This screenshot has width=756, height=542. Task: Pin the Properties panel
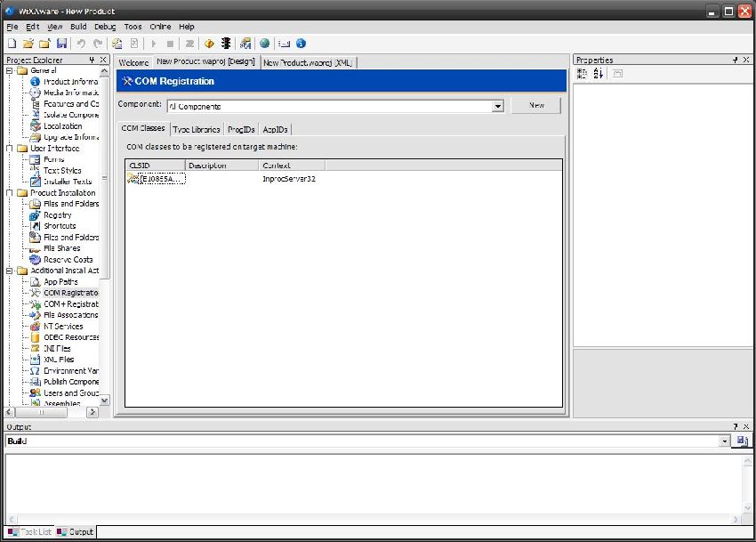[x=735, y=60]
